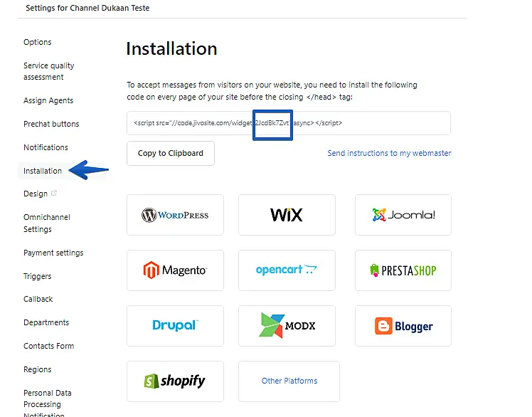Select the MODX platform tile

click(287, 326)
